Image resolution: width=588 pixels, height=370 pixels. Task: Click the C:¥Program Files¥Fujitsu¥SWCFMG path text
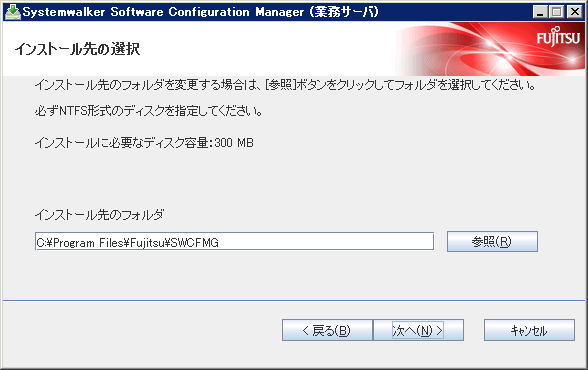[128, 243]
